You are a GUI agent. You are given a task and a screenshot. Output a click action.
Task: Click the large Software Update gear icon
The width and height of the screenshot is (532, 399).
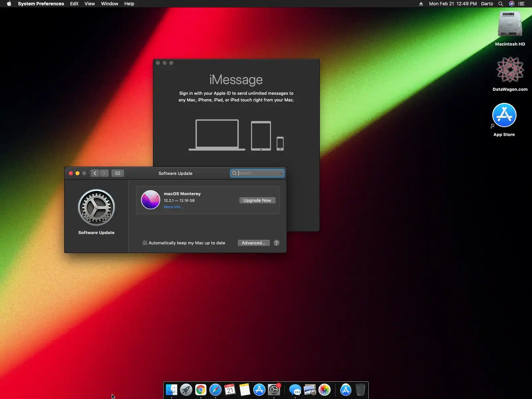point(96,208)
